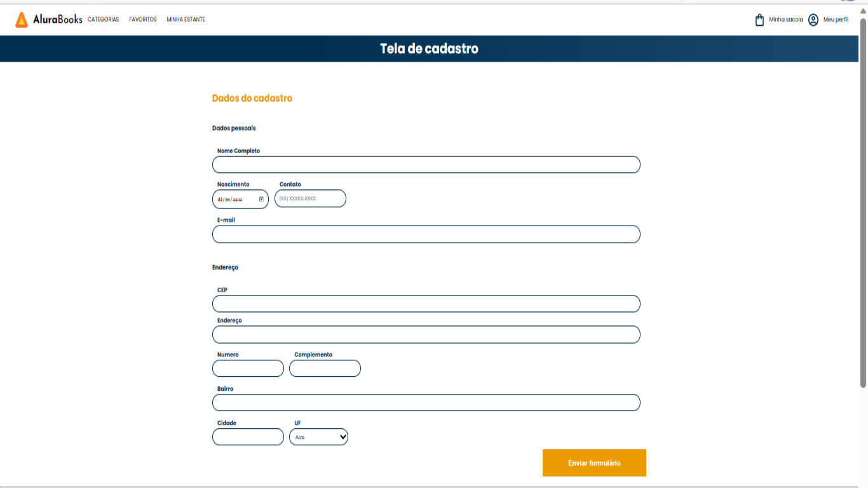Select the E-mail input field

point(426,234)
